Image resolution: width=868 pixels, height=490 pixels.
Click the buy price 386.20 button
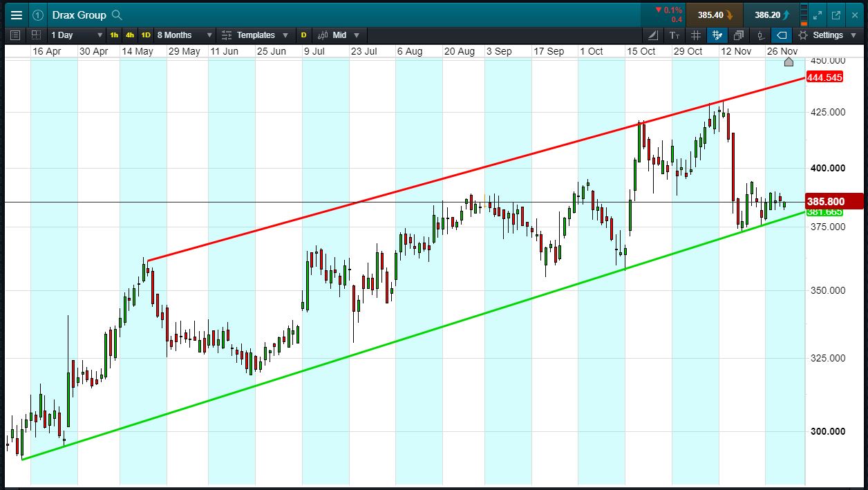tap(772, 15)
